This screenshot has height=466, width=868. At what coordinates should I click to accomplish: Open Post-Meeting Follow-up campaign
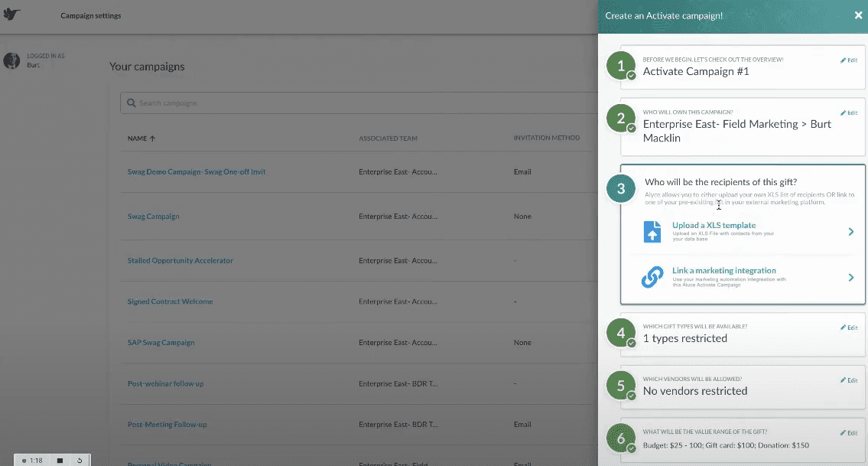(167, 425)
